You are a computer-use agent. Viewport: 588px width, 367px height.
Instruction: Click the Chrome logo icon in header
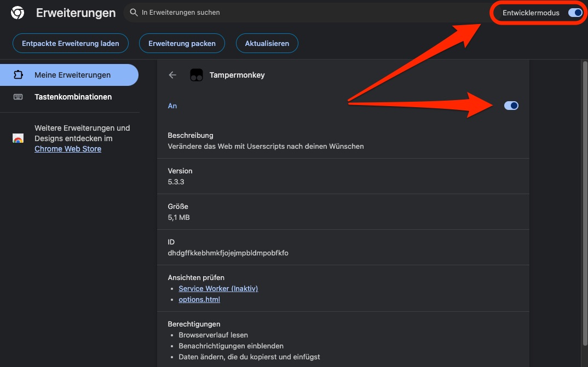tap(18, 13)
